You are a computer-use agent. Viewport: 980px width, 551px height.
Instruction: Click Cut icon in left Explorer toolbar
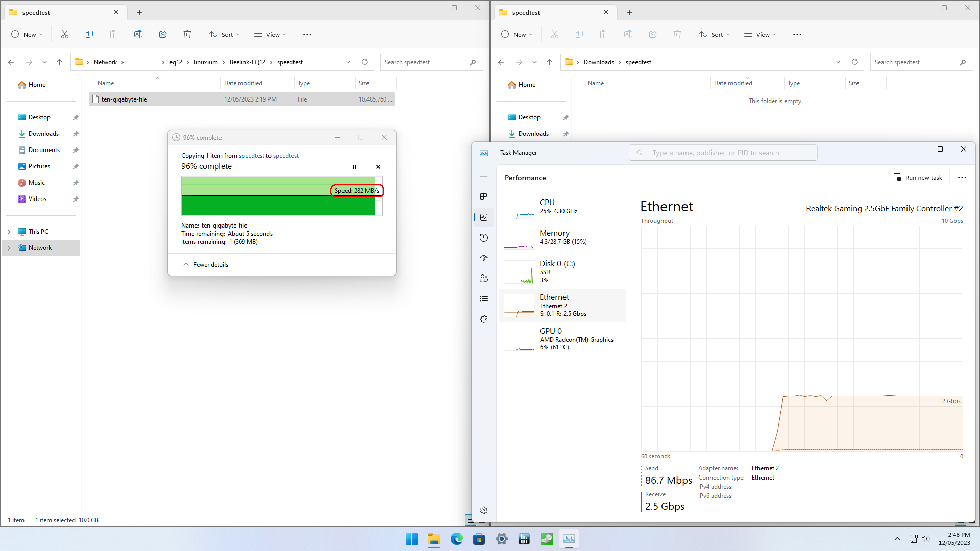[x=65, y=35]
